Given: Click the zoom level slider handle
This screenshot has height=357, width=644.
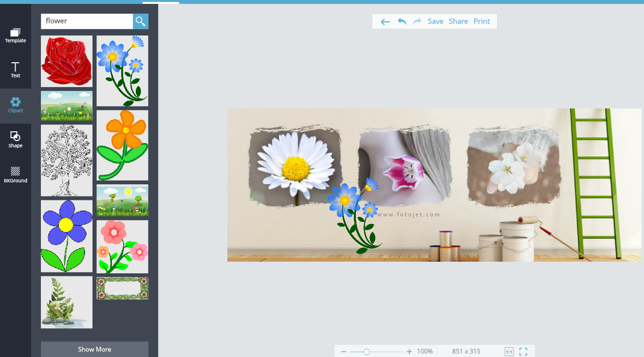Looking at the screenshot, I should 366,351.
